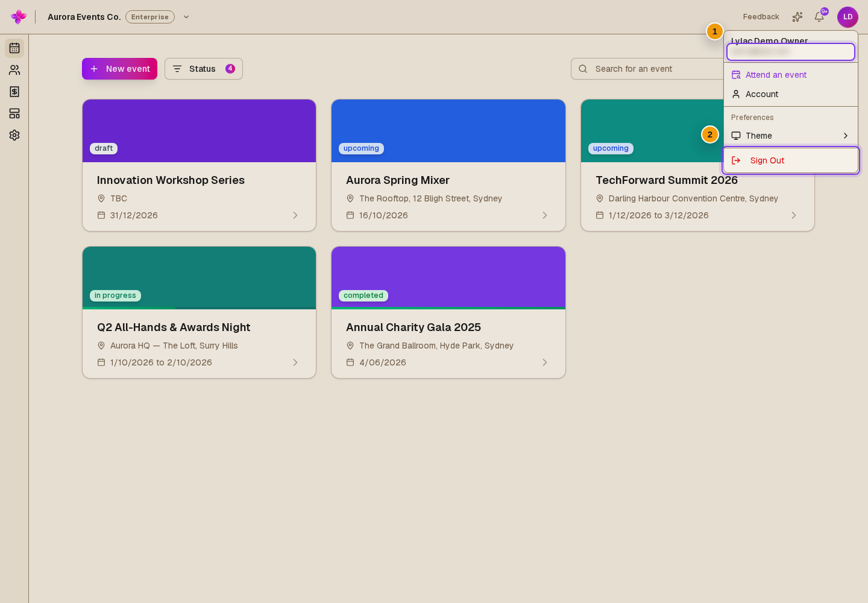Open the Status filter dropdown
This screenshot has width=868, height=603.
pyautogui.click(x=204, y=69)
